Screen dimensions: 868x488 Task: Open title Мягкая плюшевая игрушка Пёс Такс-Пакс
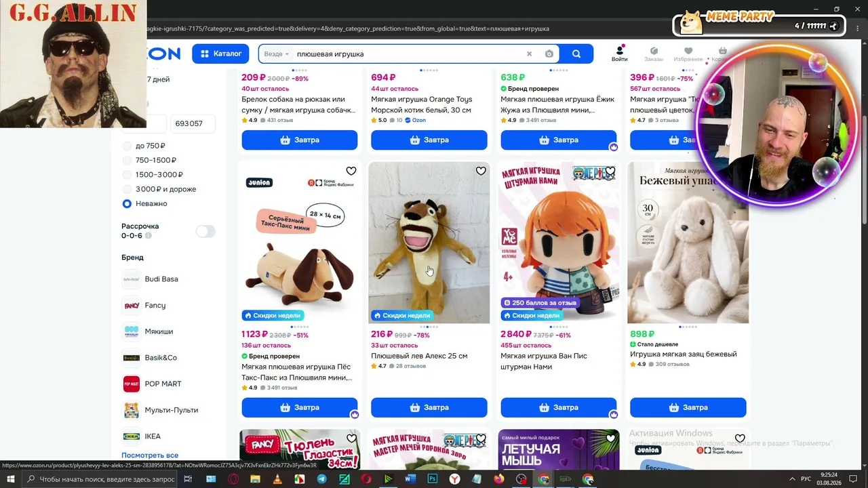(297, 372)
